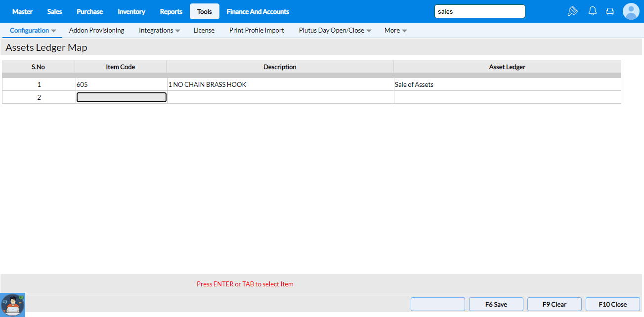
Task: Click the printer icon in header
Action: [610, 11]
